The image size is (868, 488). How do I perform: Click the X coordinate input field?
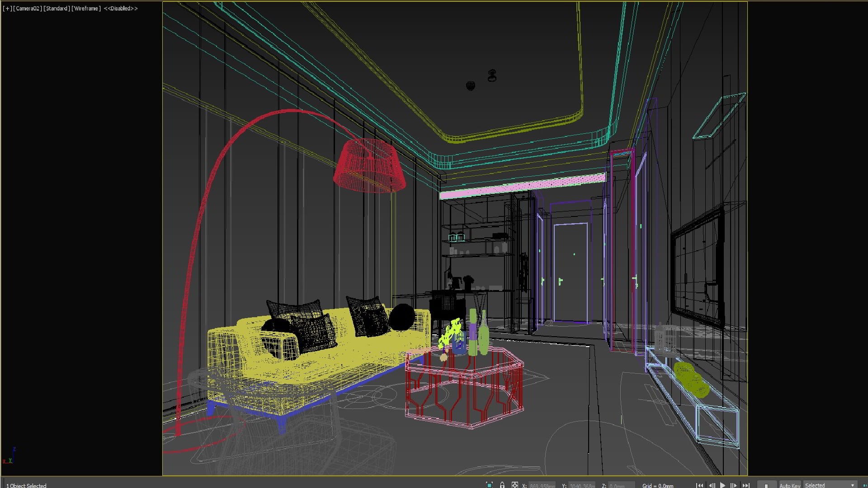(x=542, y=485)
